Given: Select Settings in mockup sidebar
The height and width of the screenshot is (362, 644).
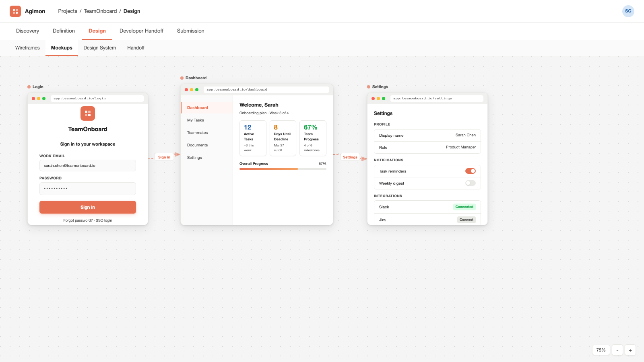Looking at the screenshot, I should [x=207, y=158].
